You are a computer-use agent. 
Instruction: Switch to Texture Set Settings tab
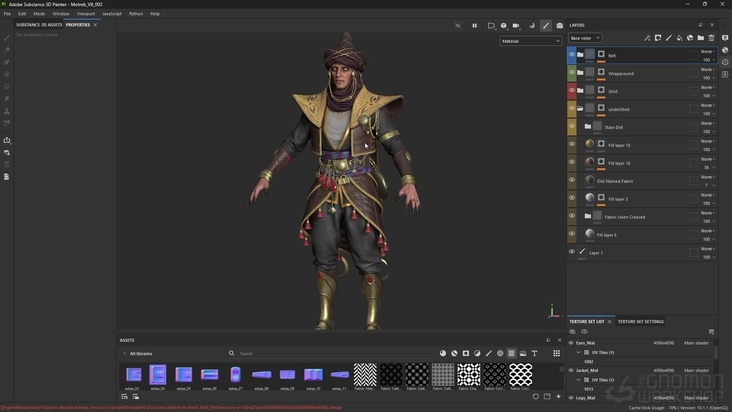click(640, 321)
